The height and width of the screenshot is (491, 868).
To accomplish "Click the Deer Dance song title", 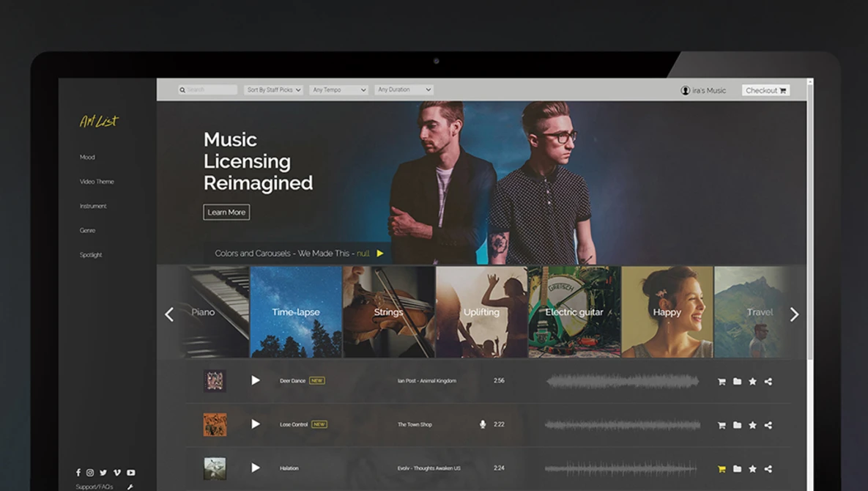I will 292,381.
